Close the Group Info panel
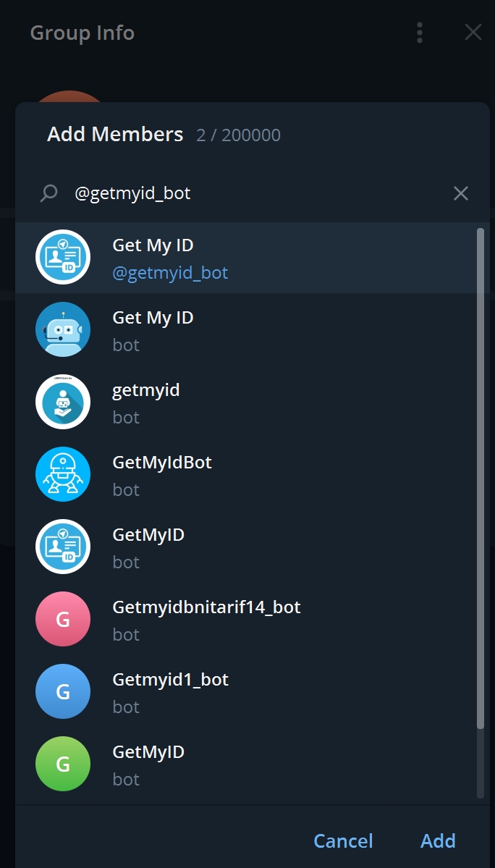Image resolution: width=495 pixels, height=868 pixels. pos(473,33)
